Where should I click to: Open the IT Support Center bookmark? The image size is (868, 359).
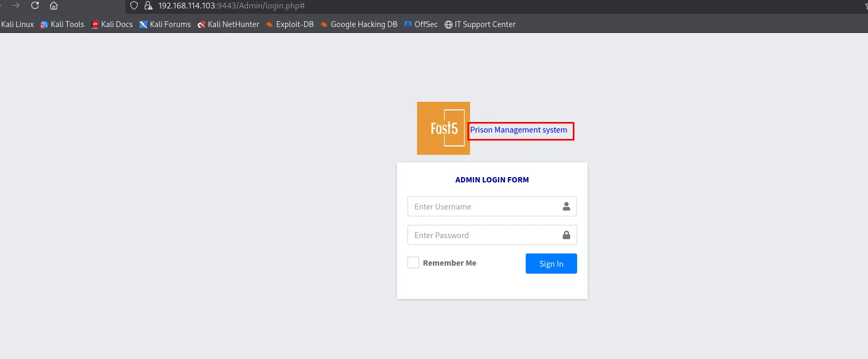tap(480, 24)
